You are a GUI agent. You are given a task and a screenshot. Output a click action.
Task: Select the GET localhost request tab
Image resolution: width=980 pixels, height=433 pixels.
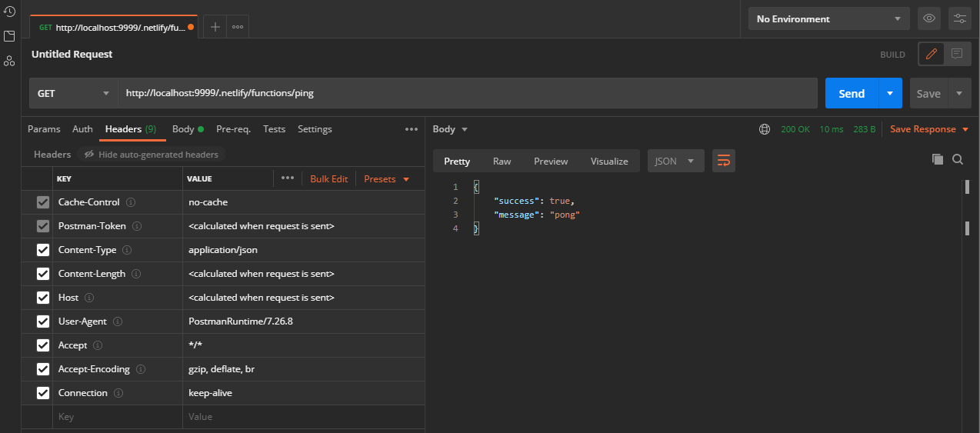112,27
